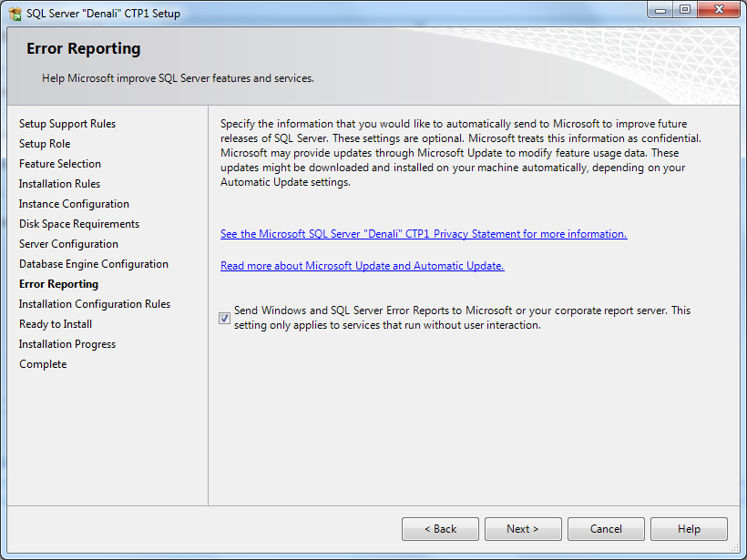Uncheck Send Windows and SQL Server Error Reports
The width and height of the screenshot is (747, 560).
tap(224, 318)
